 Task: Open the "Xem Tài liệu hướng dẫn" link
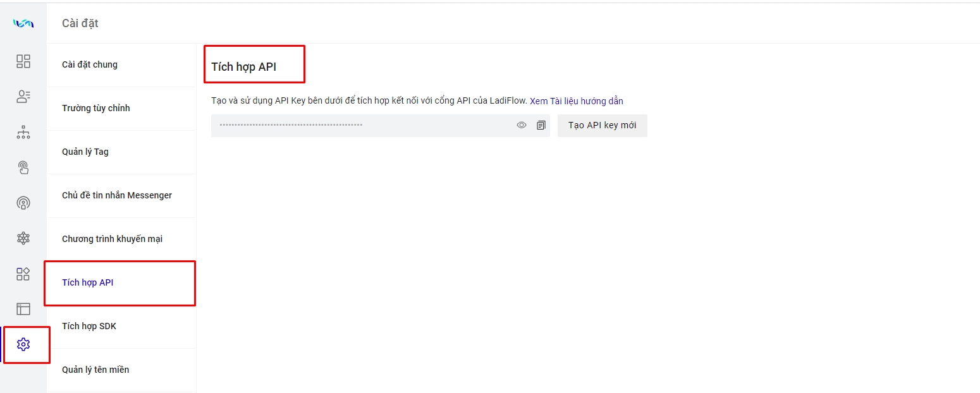tap(576, 101)
